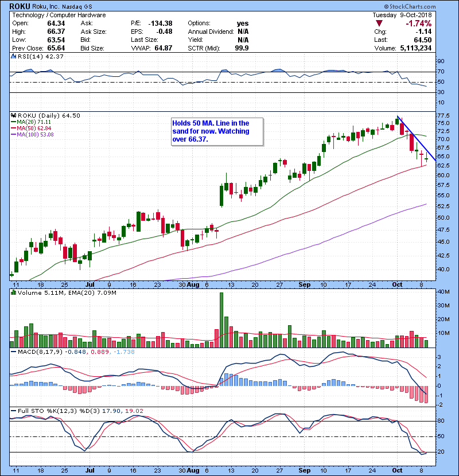The image size is (459, 476).
Task: Click the Chg value -1.14
Action: (423, 32)
